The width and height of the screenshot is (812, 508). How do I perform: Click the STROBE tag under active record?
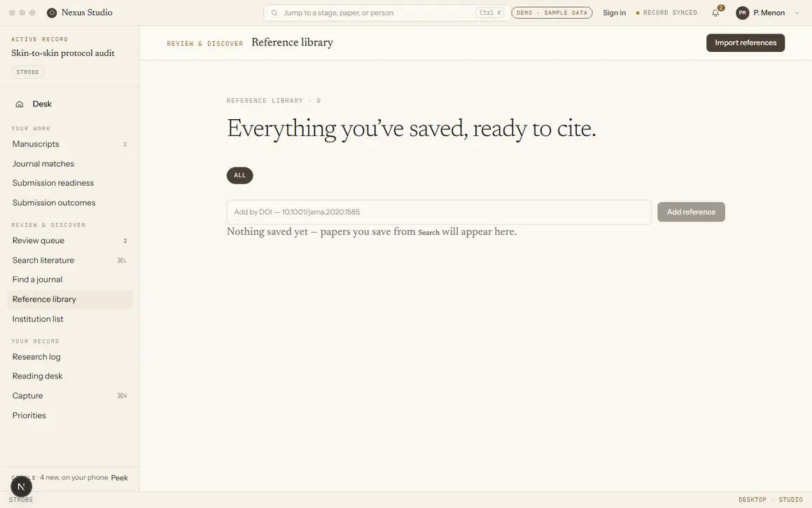[28, 72]
